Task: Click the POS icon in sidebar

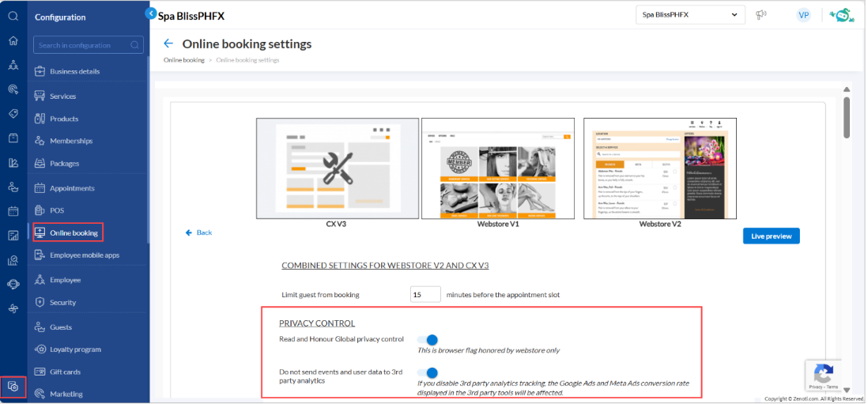Action: tap(40, 210)
